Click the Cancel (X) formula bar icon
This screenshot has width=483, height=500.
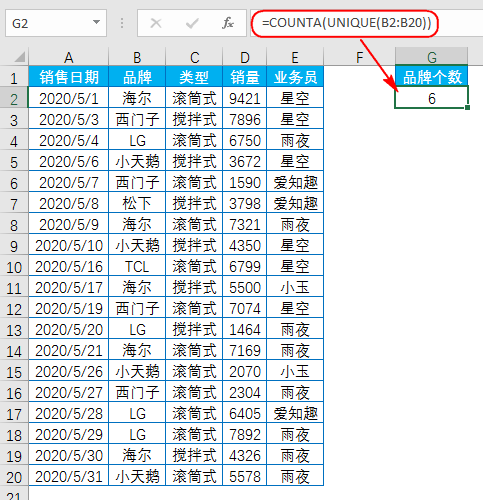click(156, 23)
